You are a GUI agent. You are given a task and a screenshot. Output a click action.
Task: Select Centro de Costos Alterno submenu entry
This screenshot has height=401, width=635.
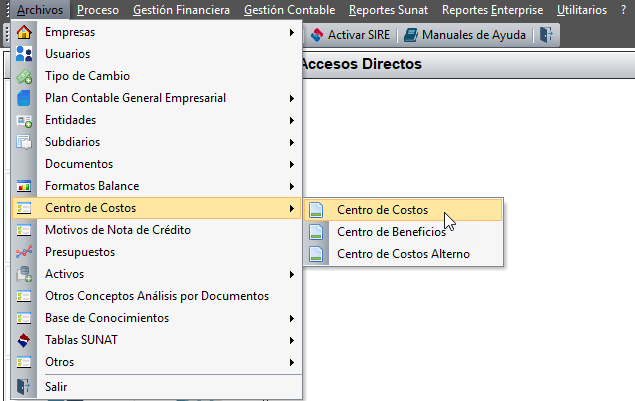[x=403, y=254]
